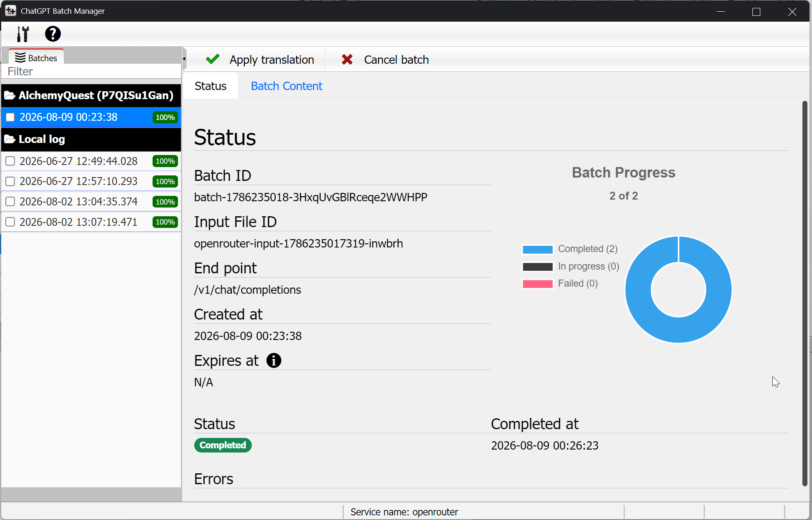Image resolution: width=812 pixels, height=520 pixels.
Task: Click the Errors section heading
Action: pos(214,479)
